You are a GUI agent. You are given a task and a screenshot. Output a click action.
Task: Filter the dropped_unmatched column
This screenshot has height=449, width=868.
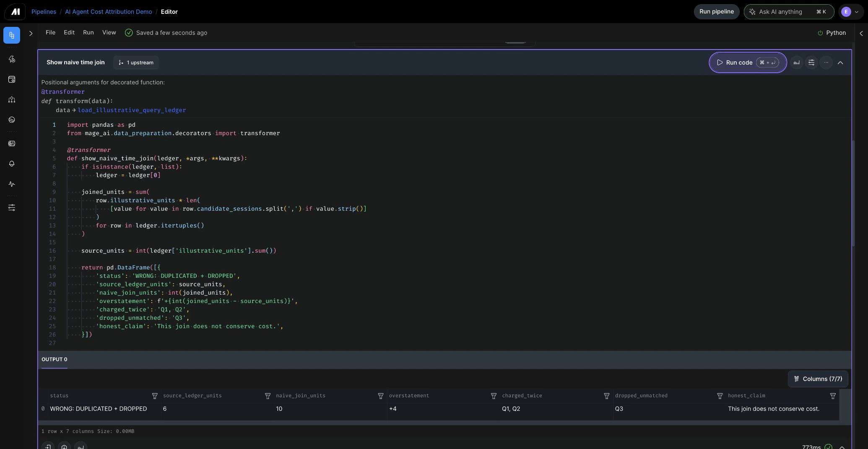(720, 396)
